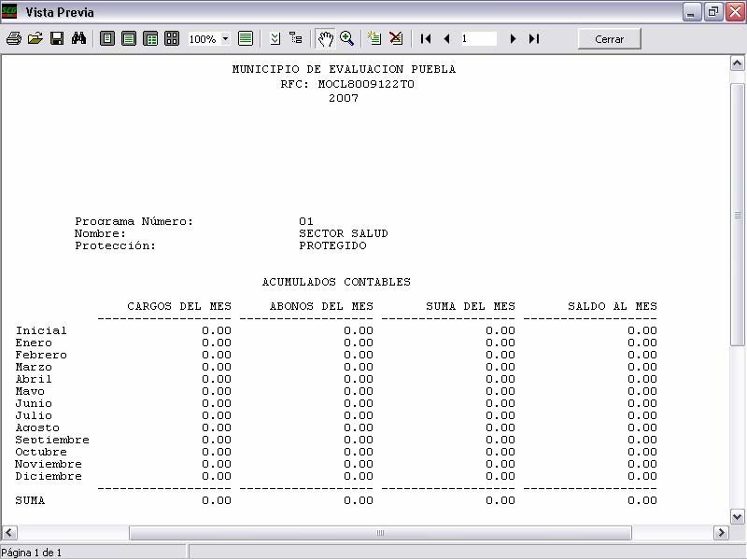Save the report with the floppy disk icon
Image resolution: width=747 pixels, height=560 pixels.
tap(57, 38)
